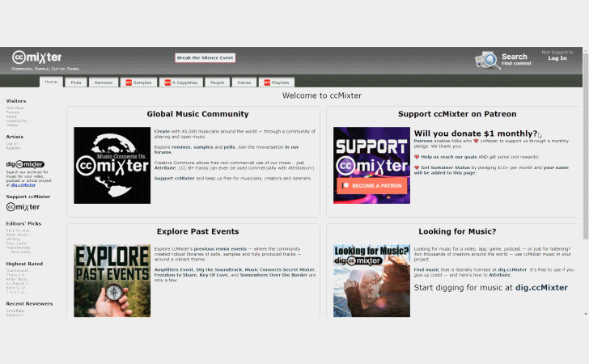Click the Support ccMixter sidebar logo
The width and height of the screenshot is (589, 364).
point(23,206)
